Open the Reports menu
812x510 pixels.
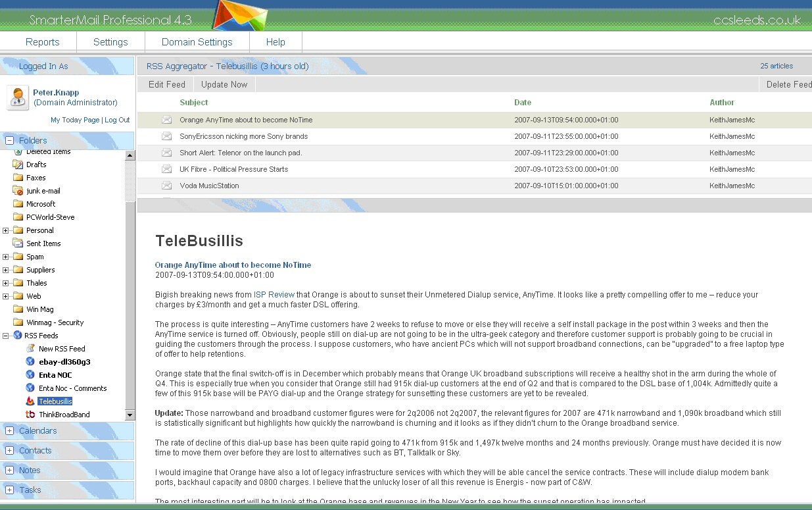(42, 42)
